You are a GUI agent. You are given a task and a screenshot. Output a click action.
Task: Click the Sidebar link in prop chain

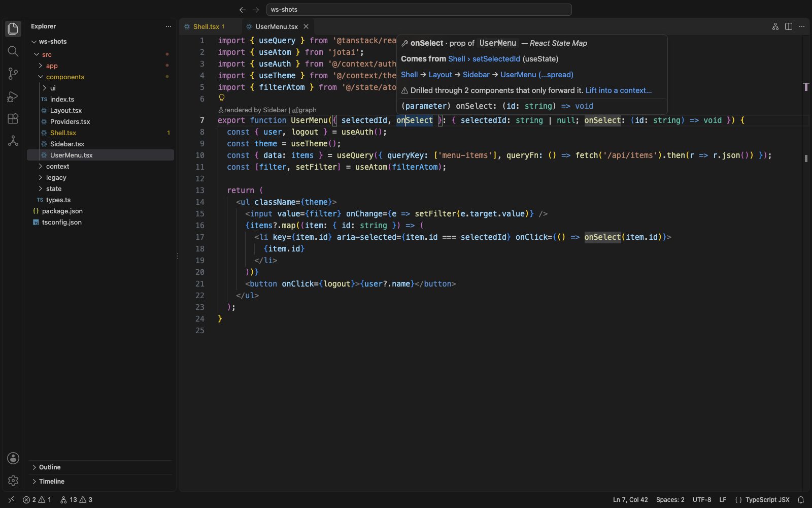[x=476, y=75]
